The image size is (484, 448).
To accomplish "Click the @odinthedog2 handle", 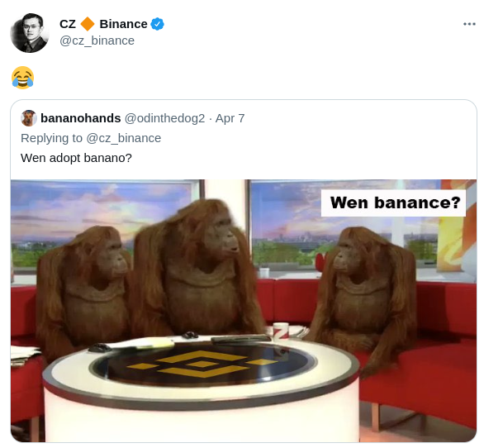I will tap(164, 118).
